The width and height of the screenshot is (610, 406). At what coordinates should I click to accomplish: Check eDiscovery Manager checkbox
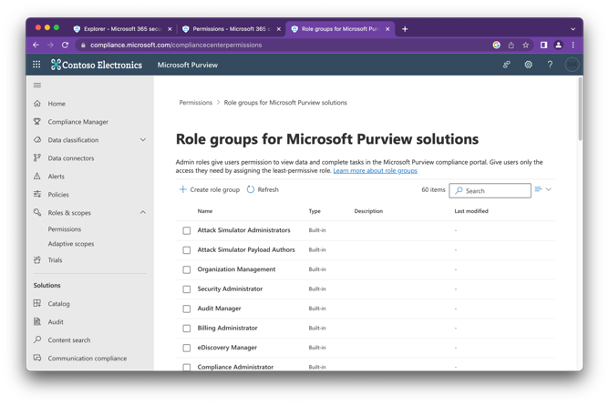coord(187,348)
